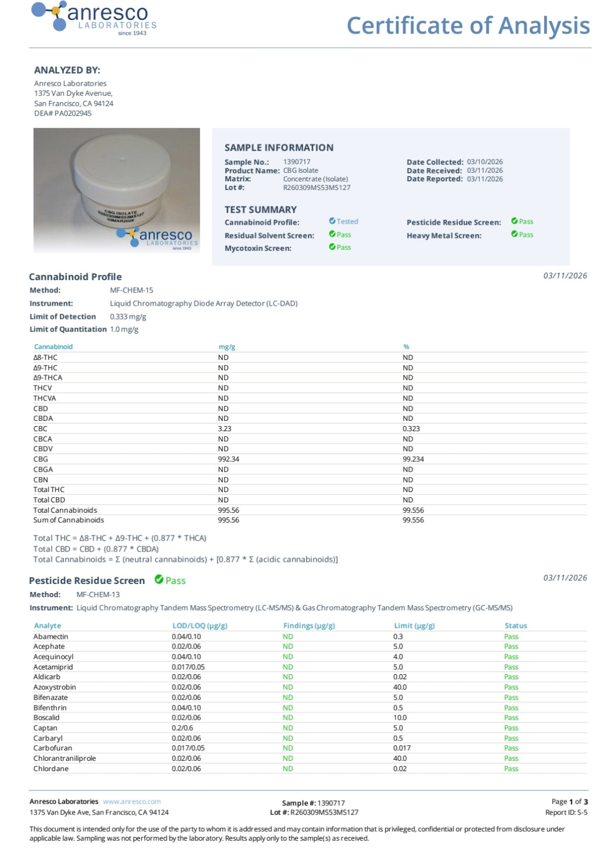Select the Boscalid Pass status
Screen dimensions: 616x860
coord(511,718)
